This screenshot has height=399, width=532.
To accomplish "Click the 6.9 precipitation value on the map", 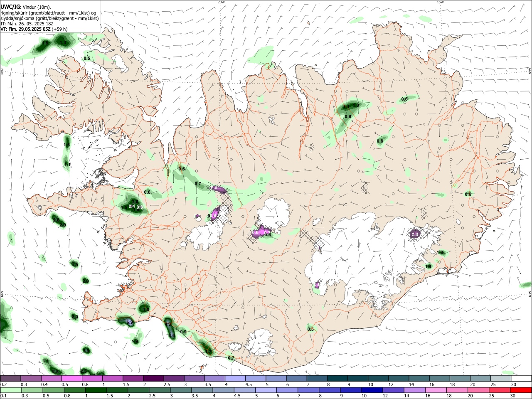I will coord(129,322).
